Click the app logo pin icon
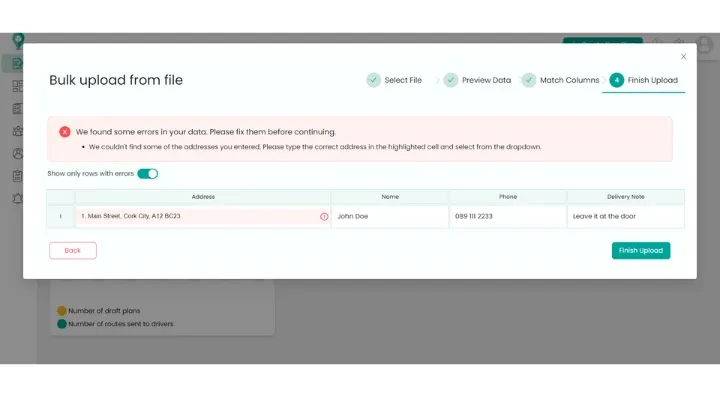This screenshot has height=405, width=720. click(x=18, y=40)
